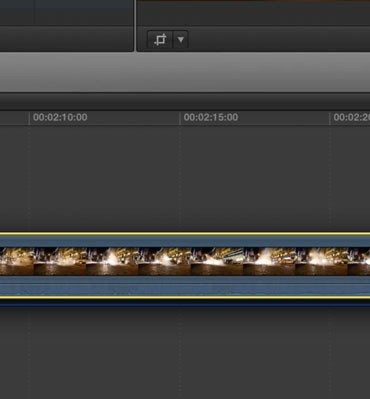Screen dimensions: 370x399
Task: Click the vertical divider between upper panels
Action: (x=135, y=26)
